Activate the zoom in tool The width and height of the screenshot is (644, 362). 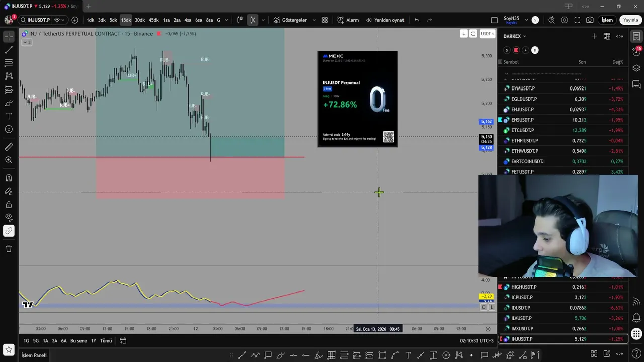coord(9,160)
